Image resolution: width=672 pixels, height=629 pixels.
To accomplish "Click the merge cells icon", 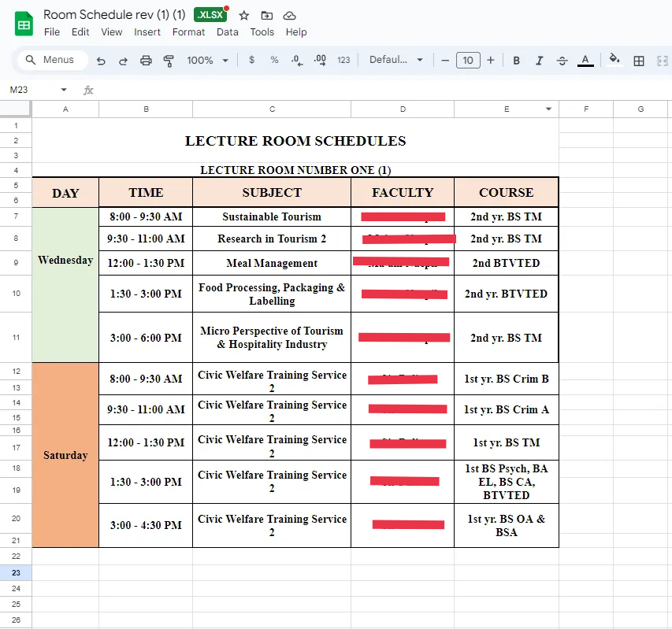I will click(662, 61).
